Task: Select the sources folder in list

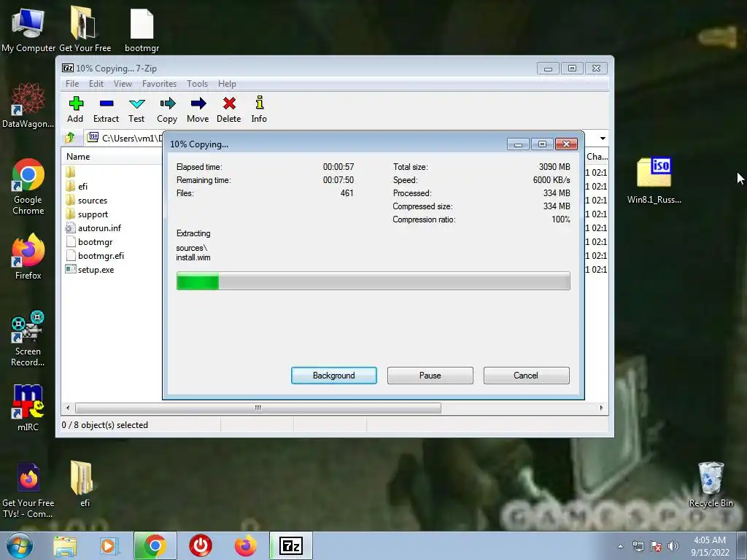Action: pyautogui.click(x=93, y=201)
